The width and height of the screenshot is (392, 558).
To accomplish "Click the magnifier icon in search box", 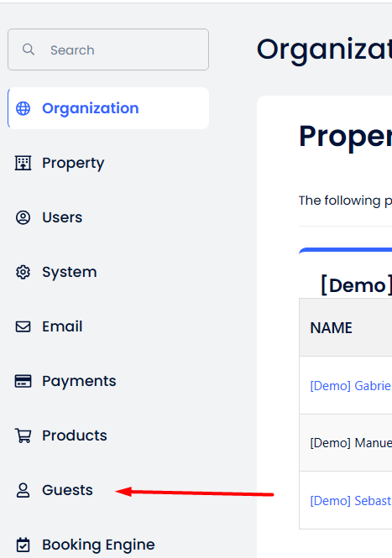I will [x=29, y=50].
